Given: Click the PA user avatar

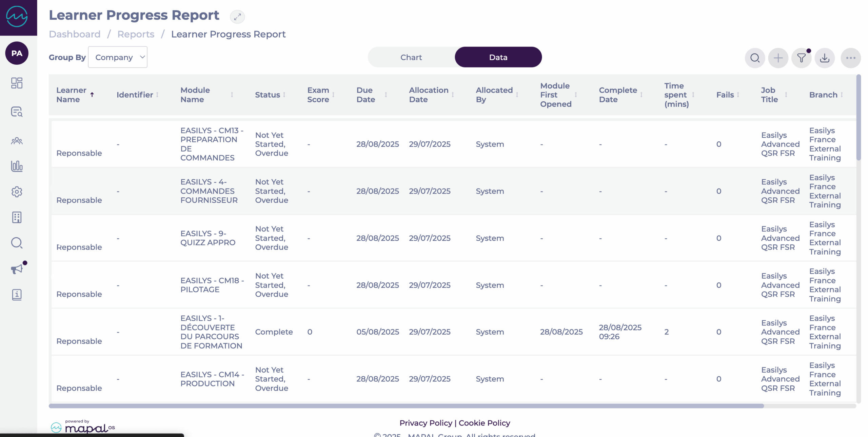Looking at the screenshot, I should 17,53.
